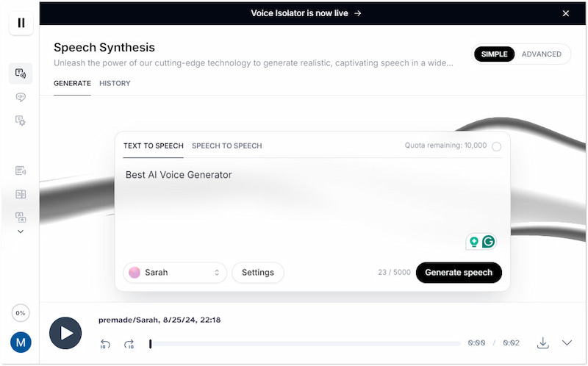Play the Sarah audio clip
588x366 pixels.
[65, 333]
